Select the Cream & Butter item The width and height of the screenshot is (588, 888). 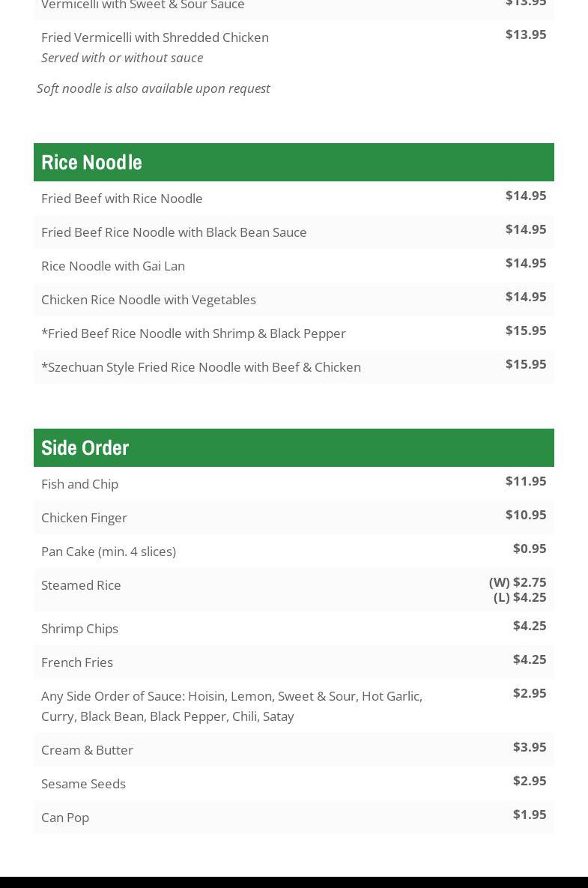click(294, 750)
